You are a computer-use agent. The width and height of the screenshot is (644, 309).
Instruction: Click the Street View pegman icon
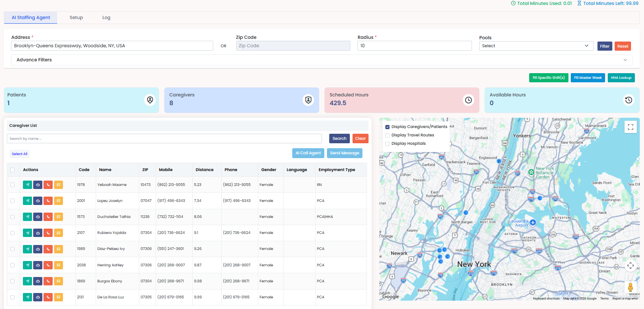point(630,287)
